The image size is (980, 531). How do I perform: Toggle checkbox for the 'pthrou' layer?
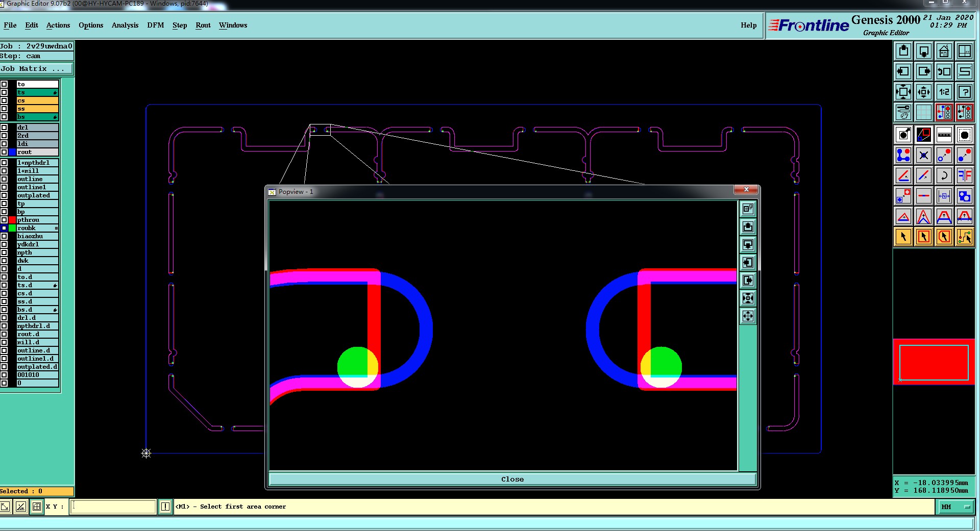tap(4, 220)
